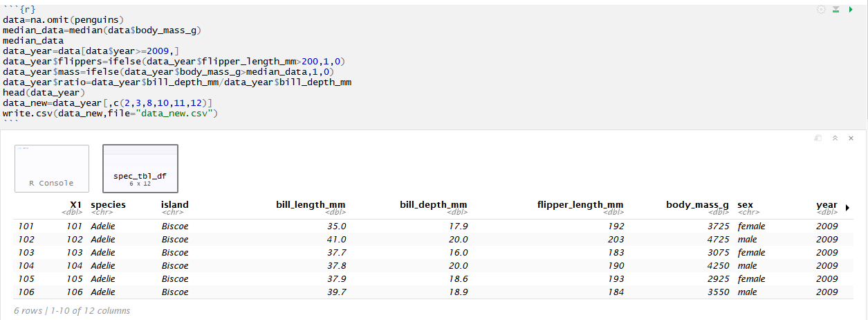868x320 pixels.
Task: Select flipper length cell 203
Action: click(x=616, y=239)
